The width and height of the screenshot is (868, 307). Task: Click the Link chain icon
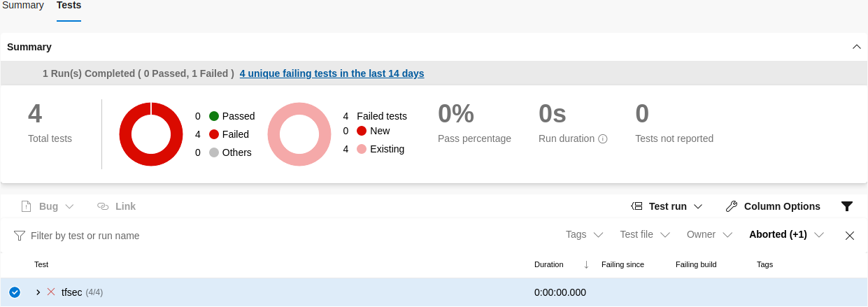[x=103, y=206]
